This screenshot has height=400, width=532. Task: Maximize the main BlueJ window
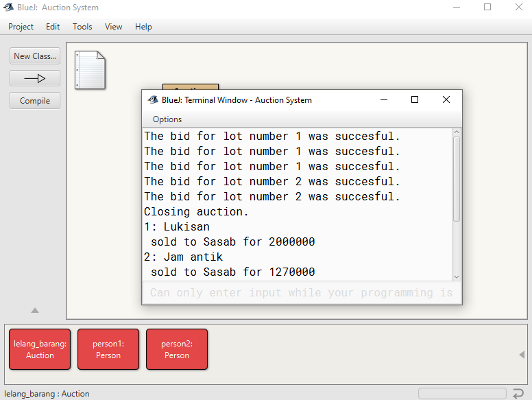(x=487, y=7)
